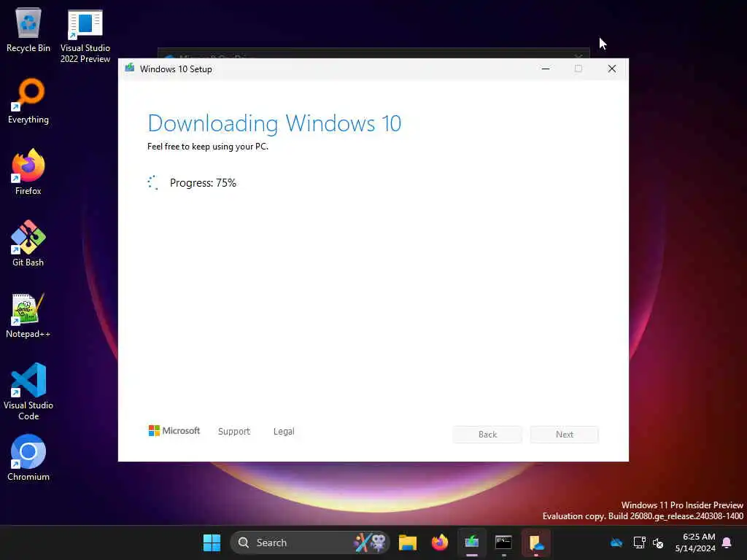Image resolution: width=747 pixels, height=560 pixels.
Task: Open the Legal link in Setup
Action: point(284,432)
